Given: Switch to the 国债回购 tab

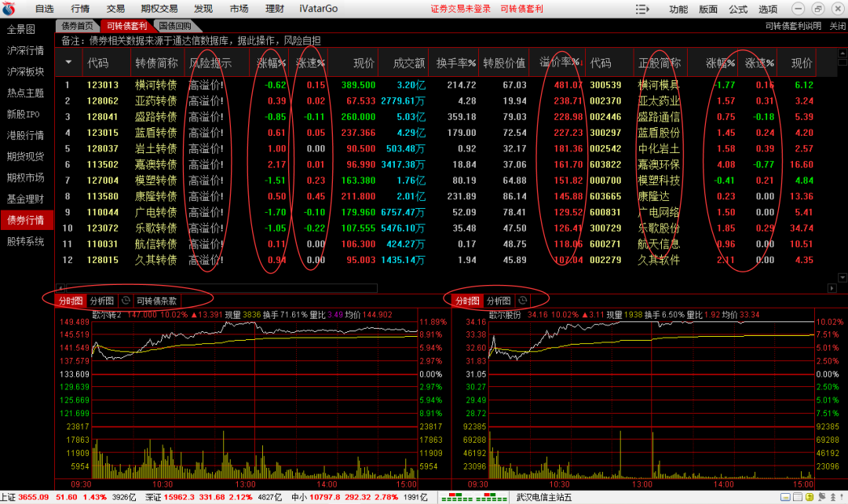Looking at the screenshot, I should point(175,26).
